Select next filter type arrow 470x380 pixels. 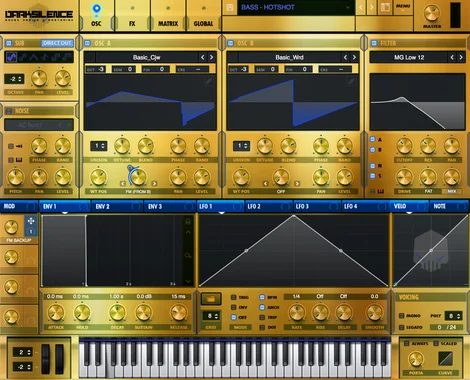[x=461, y=57]
